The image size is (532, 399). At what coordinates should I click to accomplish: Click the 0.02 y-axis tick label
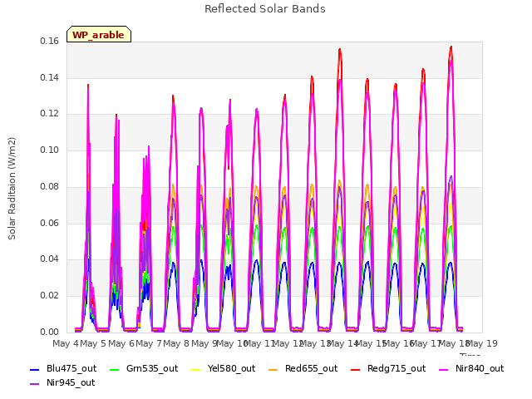[50, 296]
